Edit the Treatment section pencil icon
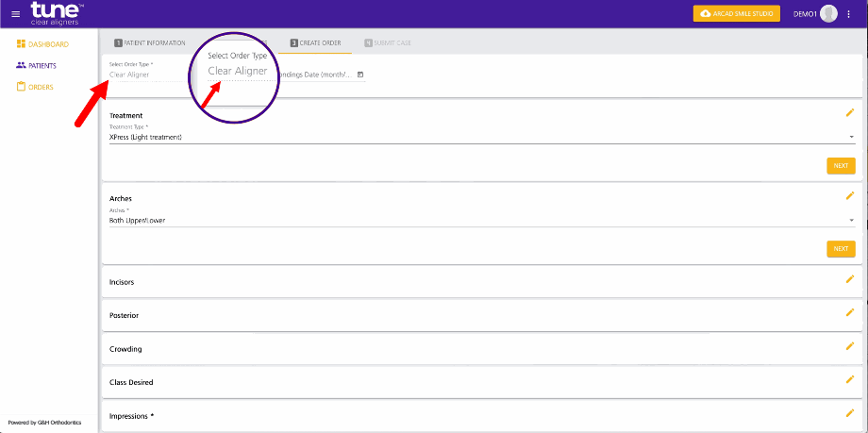868x433 pixels. 850,112
